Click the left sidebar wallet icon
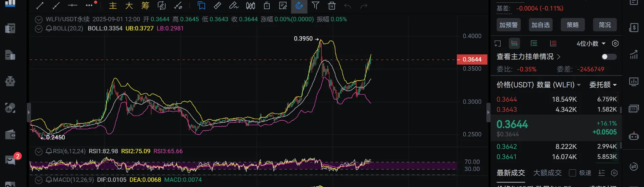 [10, 135]
